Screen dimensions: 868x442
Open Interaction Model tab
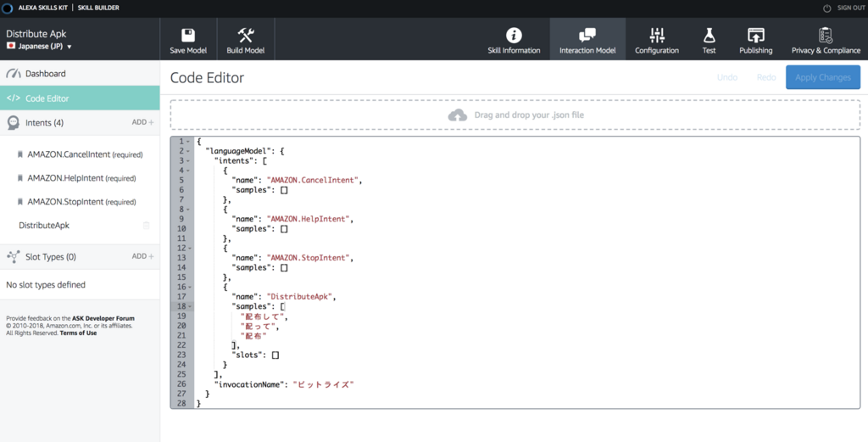click(x=587, y=40)
